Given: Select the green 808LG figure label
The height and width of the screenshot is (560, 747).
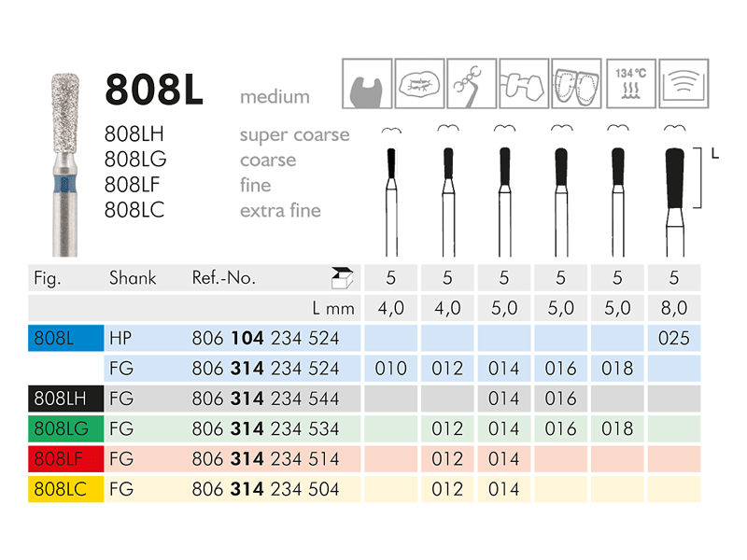Looking at the screenshot, I should (x=65, y=428).
